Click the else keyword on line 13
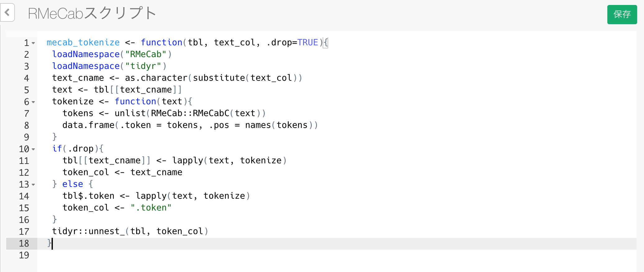This screenshot has width=644, height=272. tap(73, 184)
